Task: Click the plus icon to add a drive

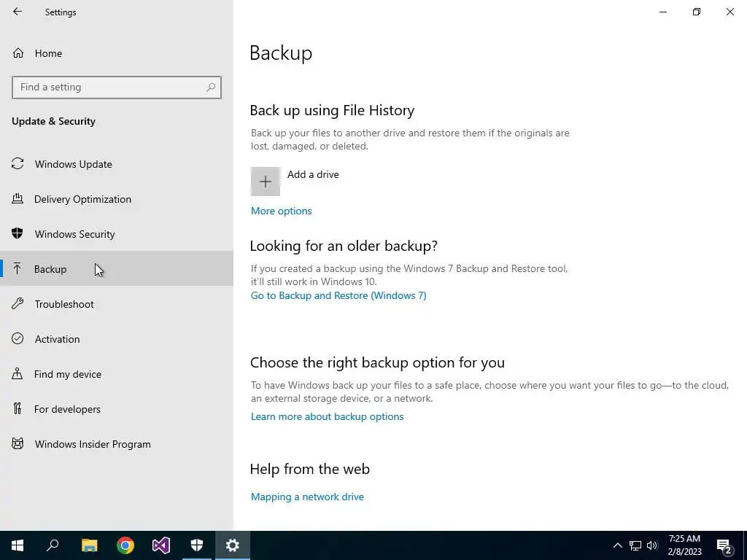Action: coord(266,182)
